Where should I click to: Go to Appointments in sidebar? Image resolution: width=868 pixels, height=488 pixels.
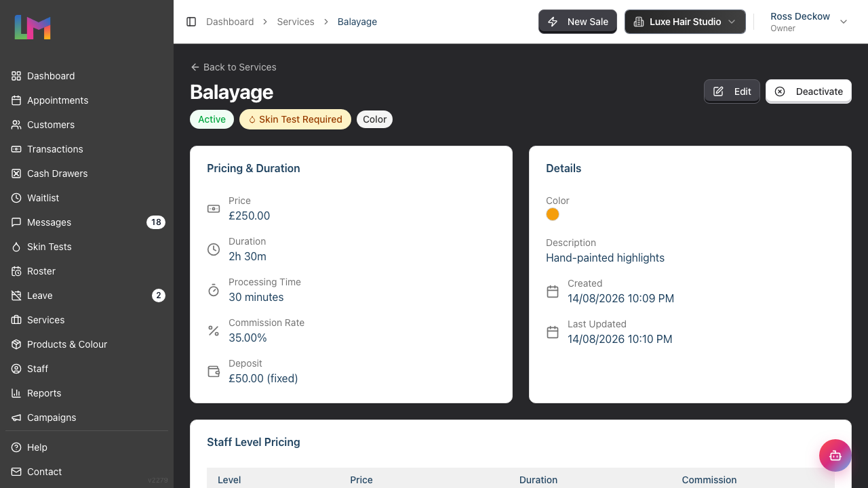87,100
